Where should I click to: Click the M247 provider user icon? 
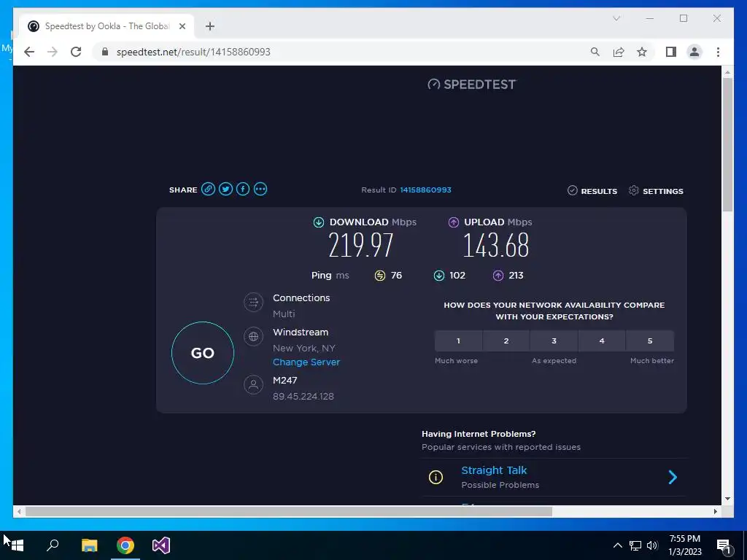(253, 384)
